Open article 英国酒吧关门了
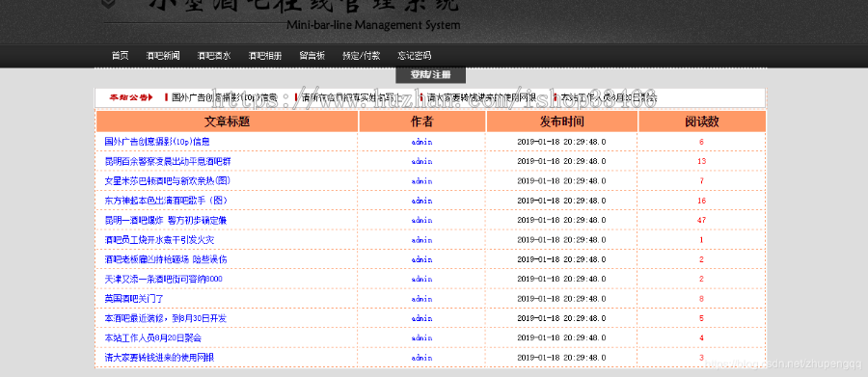 [x=134, y=298]
